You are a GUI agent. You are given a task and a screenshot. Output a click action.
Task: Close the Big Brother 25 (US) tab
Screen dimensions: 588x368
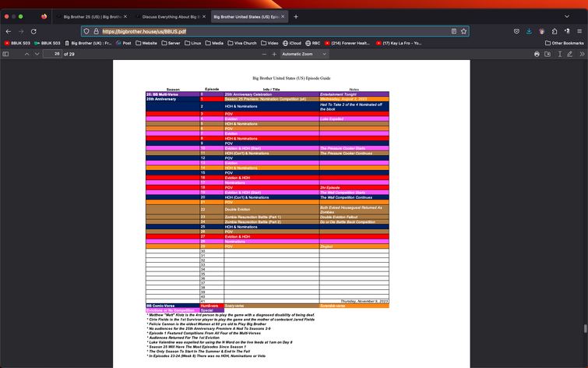125,17
